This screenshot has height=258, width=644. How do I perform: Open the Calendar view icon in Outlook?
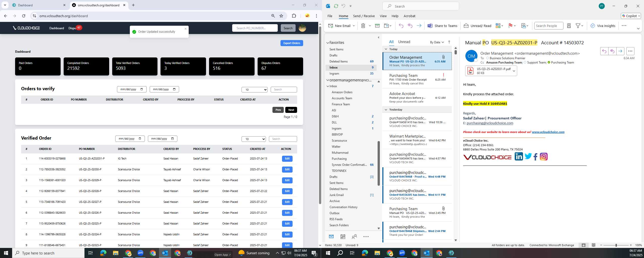click(x=343, y=237)
